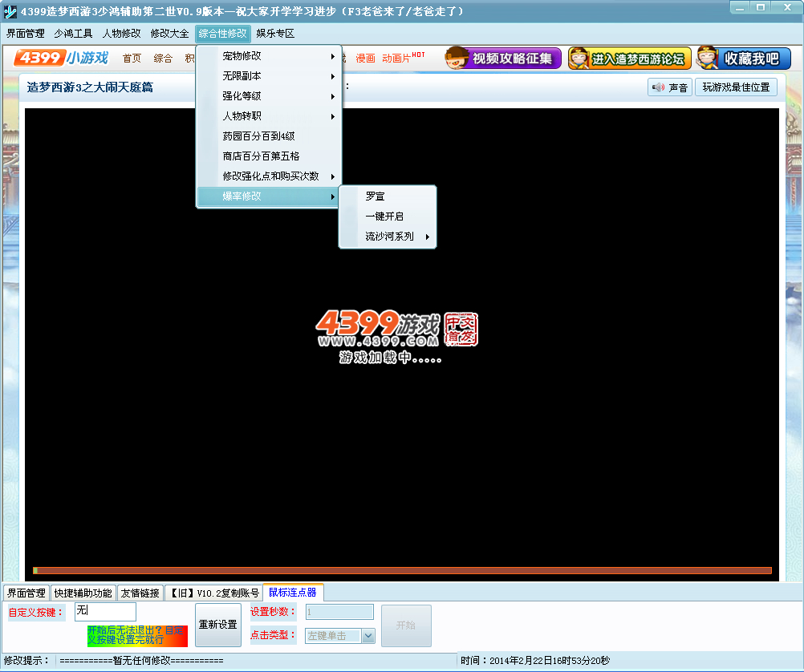
Task: Expand the 流沙河系列 submenu
Action: [x=388, y=237]
